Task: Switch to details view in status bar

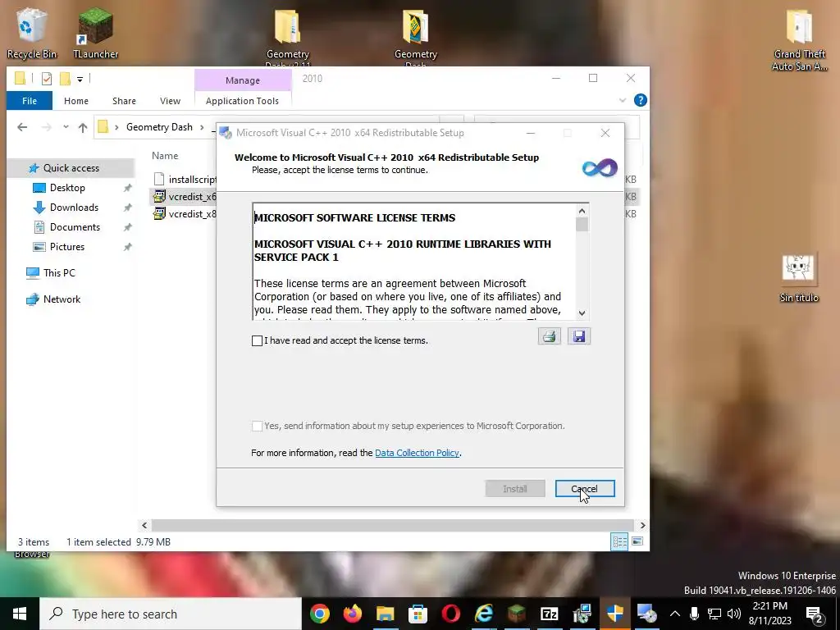Action: [x=619, y=541]
